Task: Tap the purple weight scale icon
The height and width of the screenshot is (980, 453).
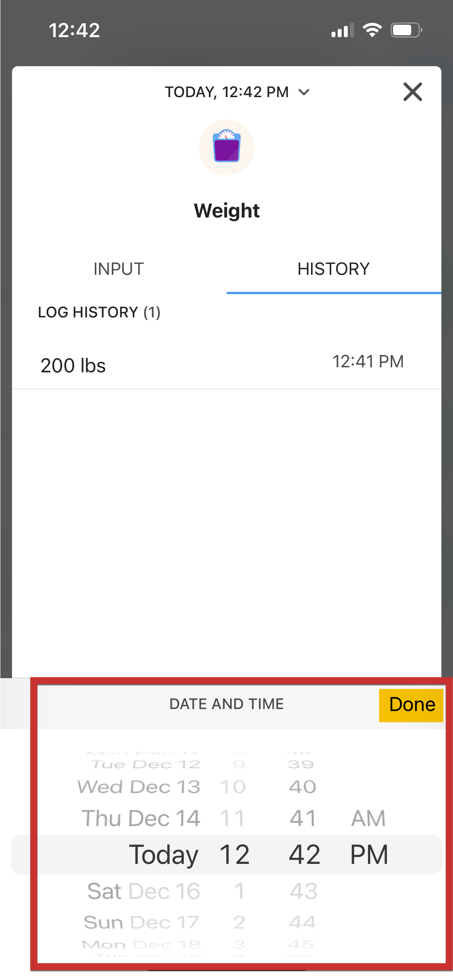Action: pos(227,147)
